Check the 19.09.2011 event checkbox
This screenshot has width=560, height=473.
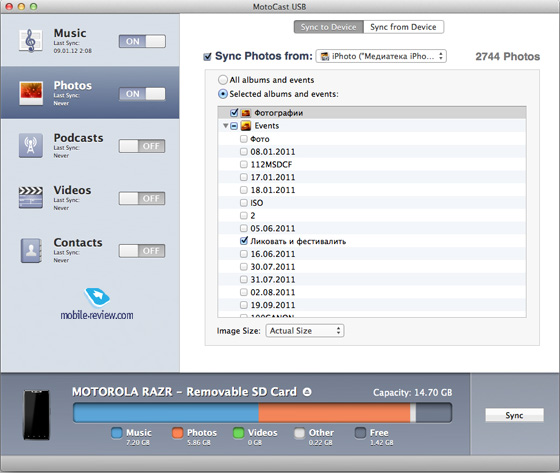(244, 305)
